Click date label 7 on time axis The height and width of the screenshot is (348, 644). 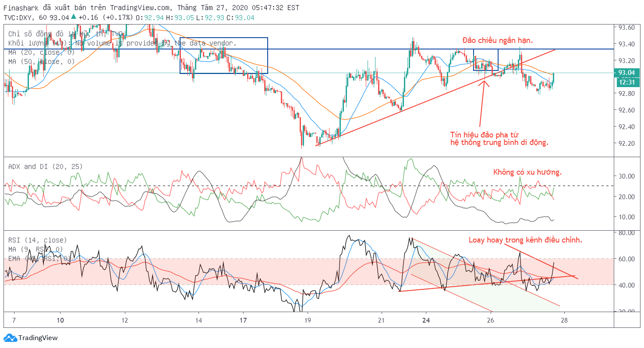click(x=14, y=320)
